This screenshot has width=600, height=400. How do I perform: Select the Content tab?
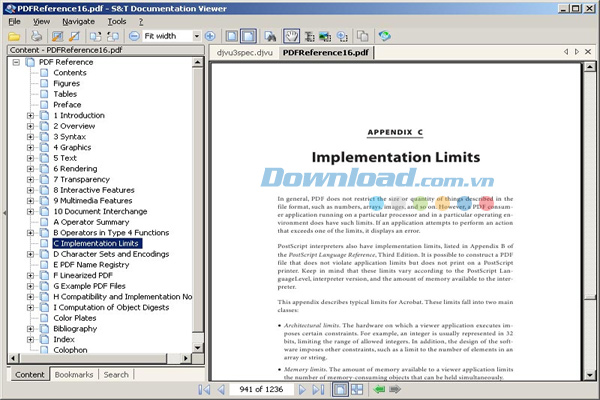pyautogui.click(x=29, y=375)
